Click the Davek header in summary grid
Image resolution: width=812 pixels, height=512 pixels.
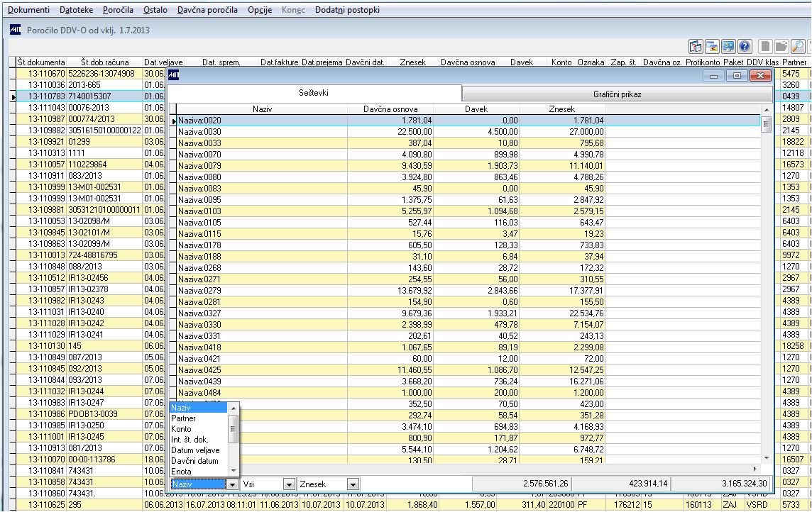coord(476,109)
